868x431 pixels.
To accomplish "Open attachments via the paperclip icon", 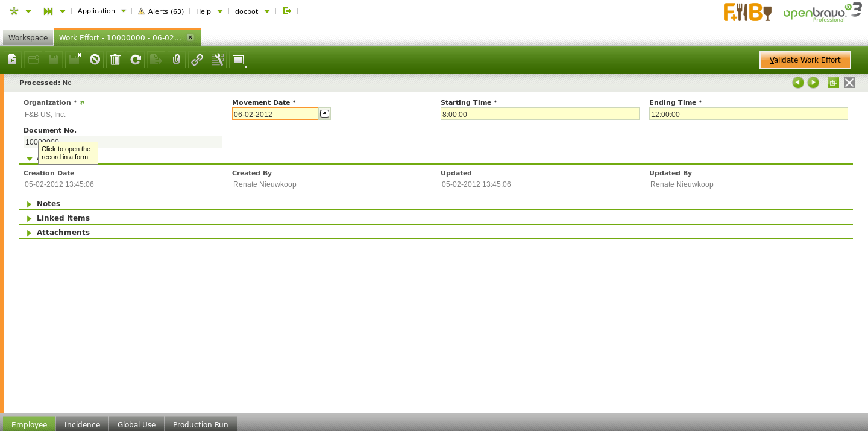I will pyautogui.click(x=177, y=60).
